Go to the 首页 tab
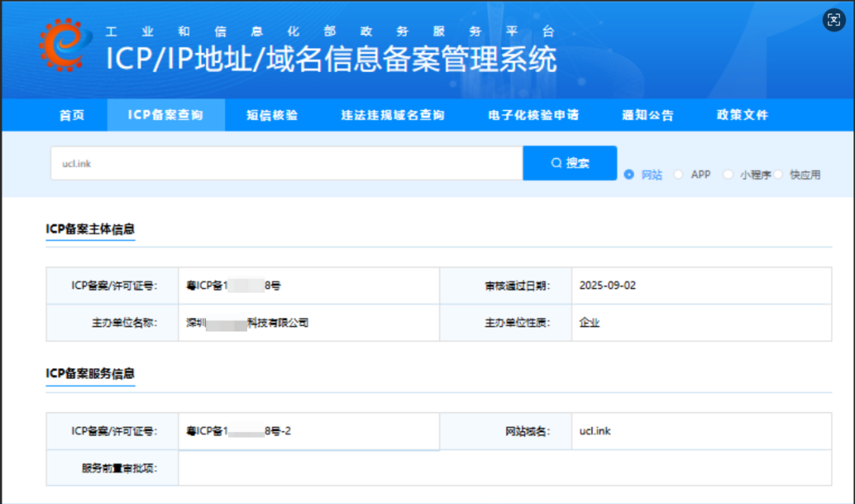This screenshot has height=504, width=855. 72,116
